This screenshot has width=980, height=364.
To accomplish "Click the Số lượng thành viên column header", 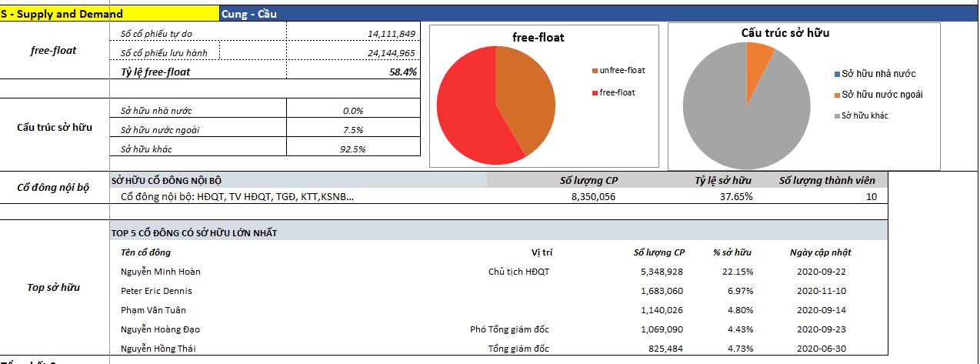I will 826,180.
